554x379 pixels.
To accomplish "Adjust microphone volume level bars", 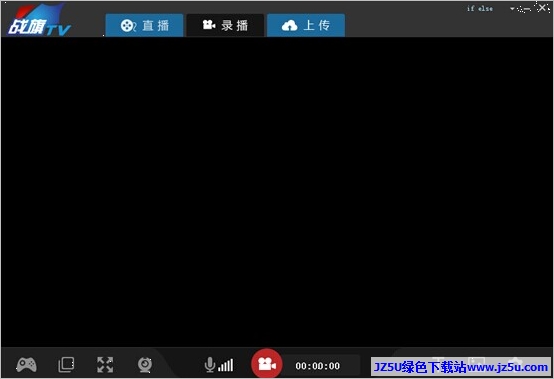I will [226, 366].
